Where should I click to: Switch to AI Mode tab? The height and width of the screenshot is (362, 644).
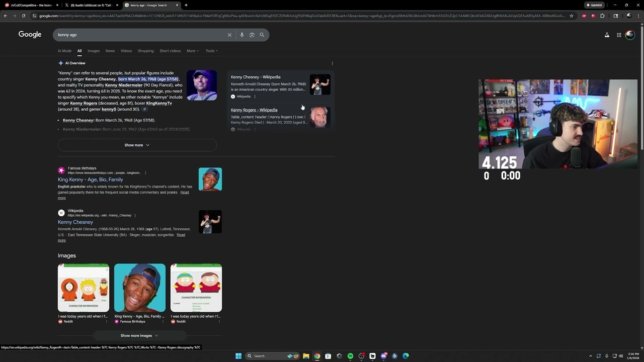[x=64, y=51]
